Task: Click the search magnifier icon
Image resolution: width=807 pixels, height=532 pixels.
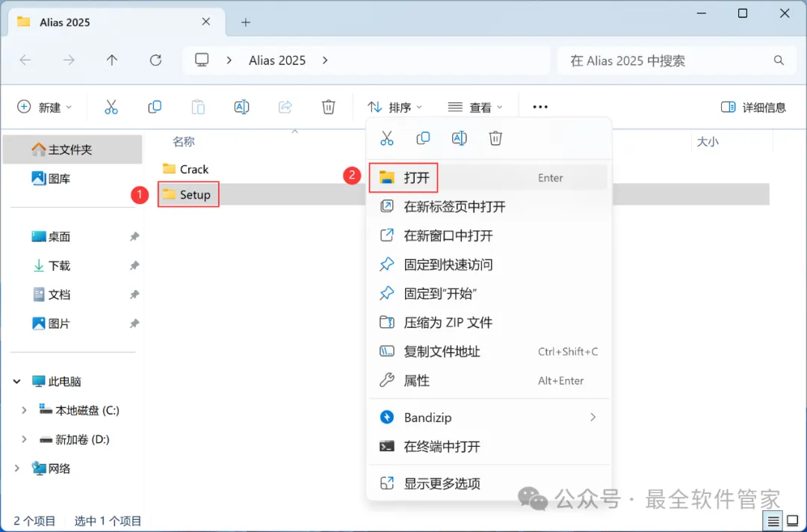Action: 779,61
